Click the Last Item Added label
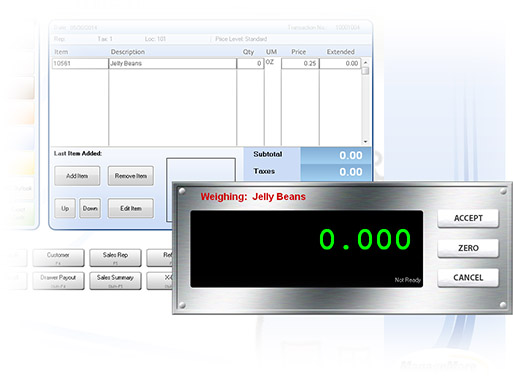Viewport: 513px width, 378px height. click(x=78, y=154)
